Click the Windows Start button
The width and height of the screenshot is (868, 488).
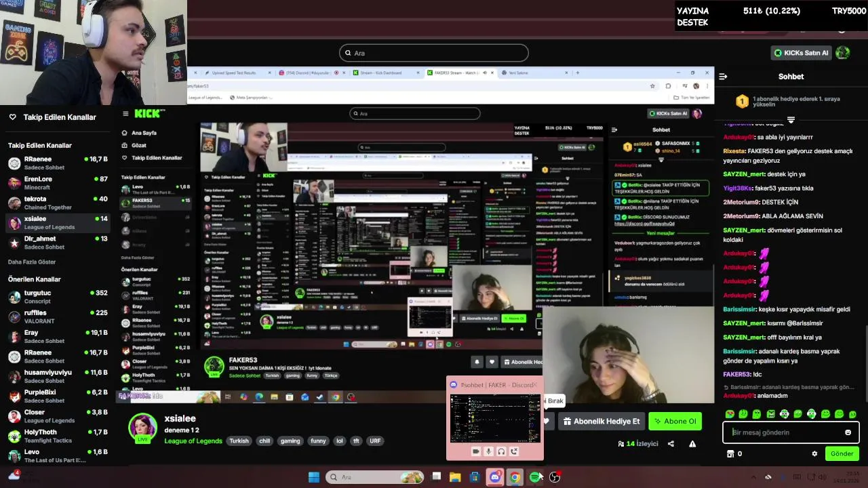point(314,477)
